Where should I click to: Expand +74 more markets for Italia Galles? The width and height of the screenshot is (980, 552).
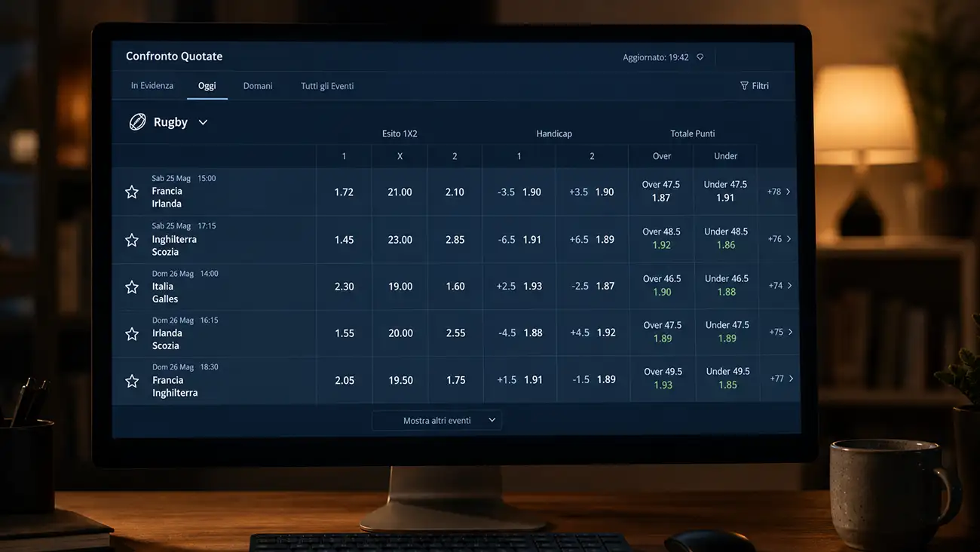pyautogui.click(x=780, y=286)
